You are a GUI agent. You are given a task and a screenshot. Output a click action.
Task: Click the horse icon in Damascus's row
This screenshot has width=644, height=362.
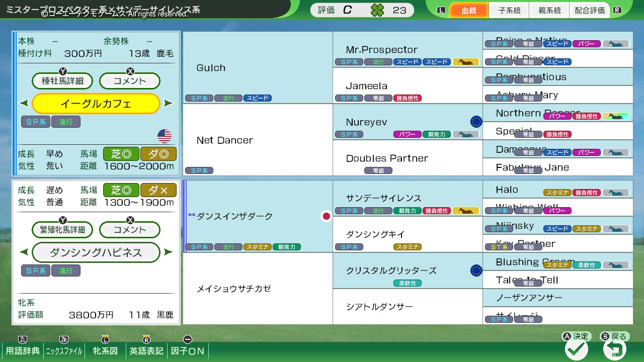pyautogui.click(x=616, y=152)
